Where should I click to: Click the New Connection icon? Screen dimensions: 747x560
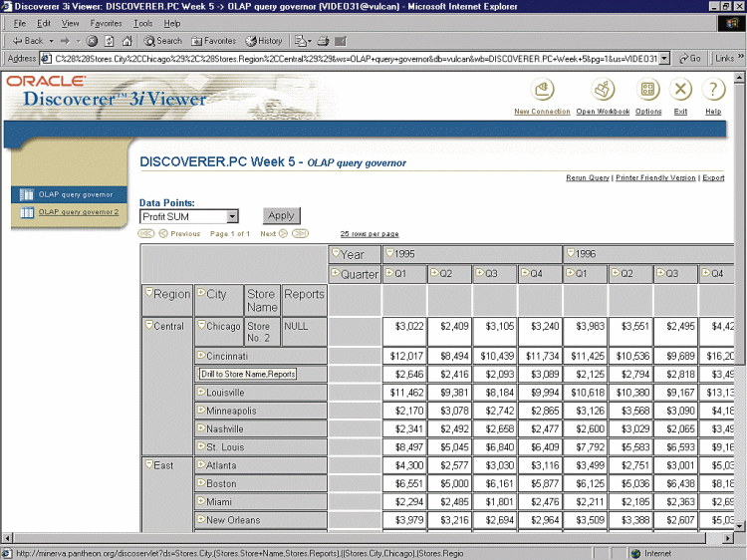(x=542, y=90)
